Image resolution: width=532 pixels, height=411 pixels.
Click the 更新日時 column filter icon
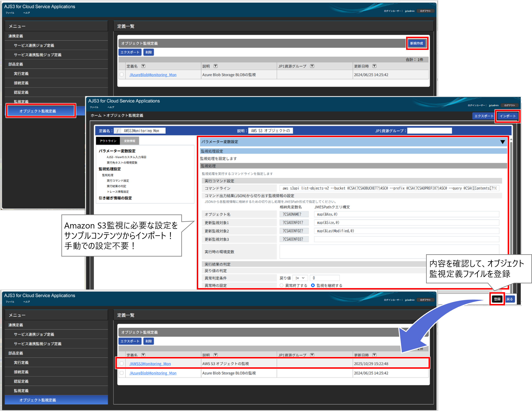point(374,66)
